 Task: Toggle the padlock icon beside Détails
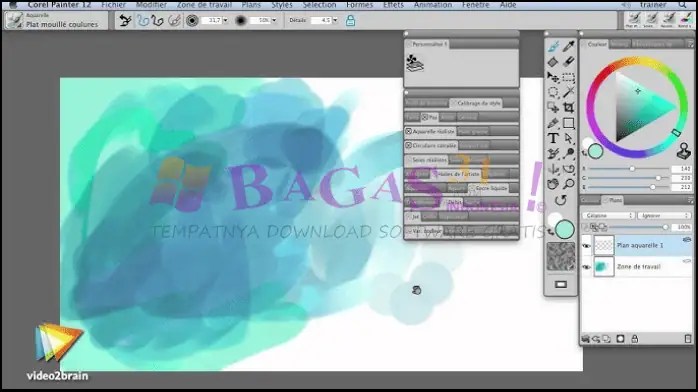coord(350,20)
